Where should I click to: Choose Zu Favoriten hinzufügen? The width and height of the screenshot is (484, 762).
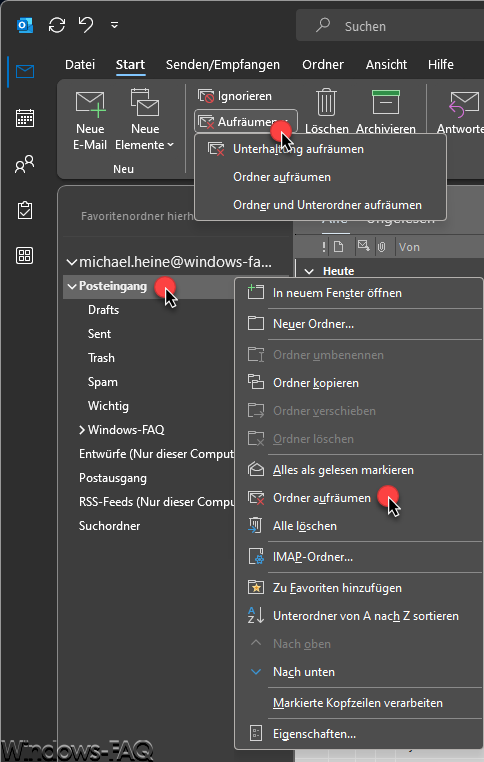pyautogui.click(x=359, y=588)
